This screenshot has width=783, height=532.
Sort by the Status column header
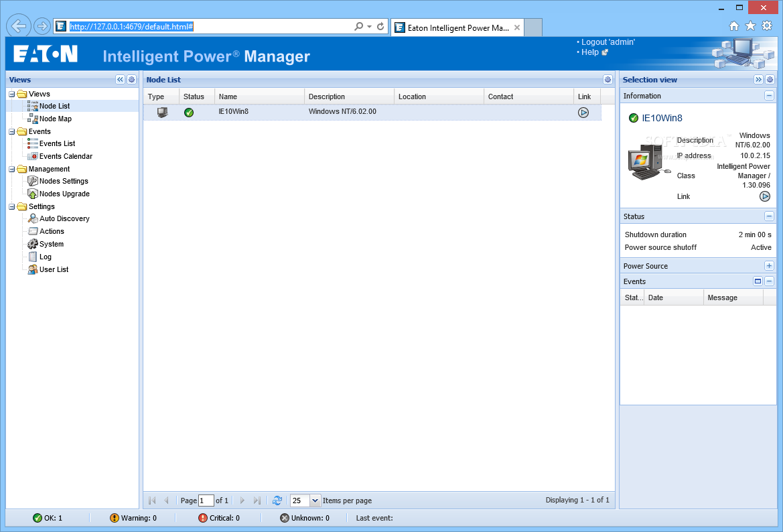pos(197,96)
